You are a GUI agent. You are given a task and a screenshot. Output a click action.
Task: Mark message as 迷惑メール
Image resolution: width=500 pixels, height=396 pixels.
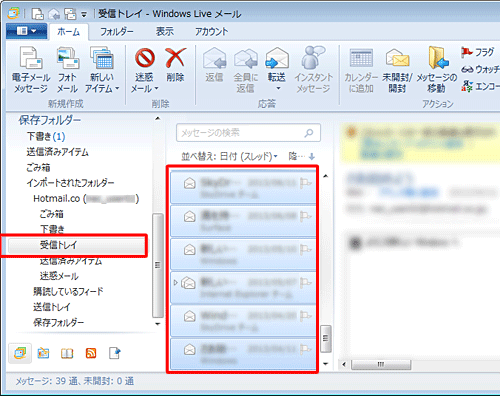[x=144, y=69]
